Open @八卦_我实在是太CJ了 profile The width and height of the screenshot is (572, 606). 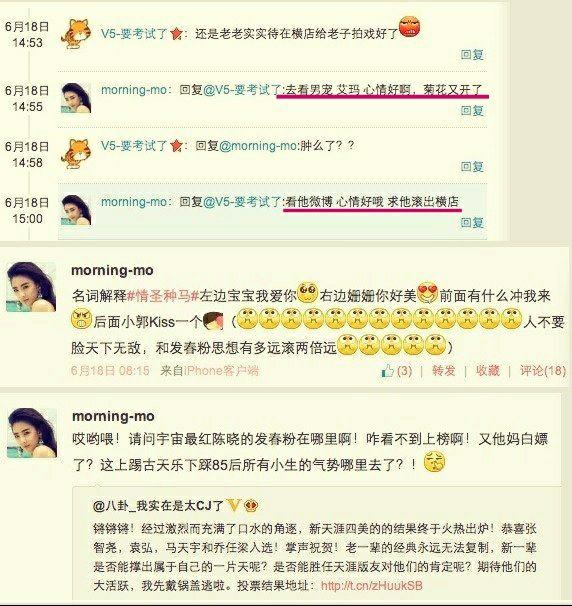(x=158, y=506)
